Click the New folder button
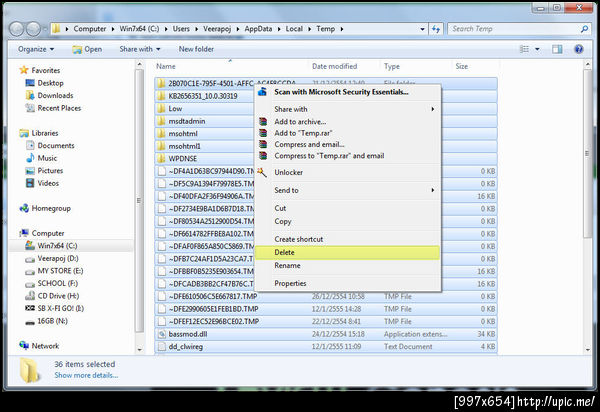 (x=196, y=49)
